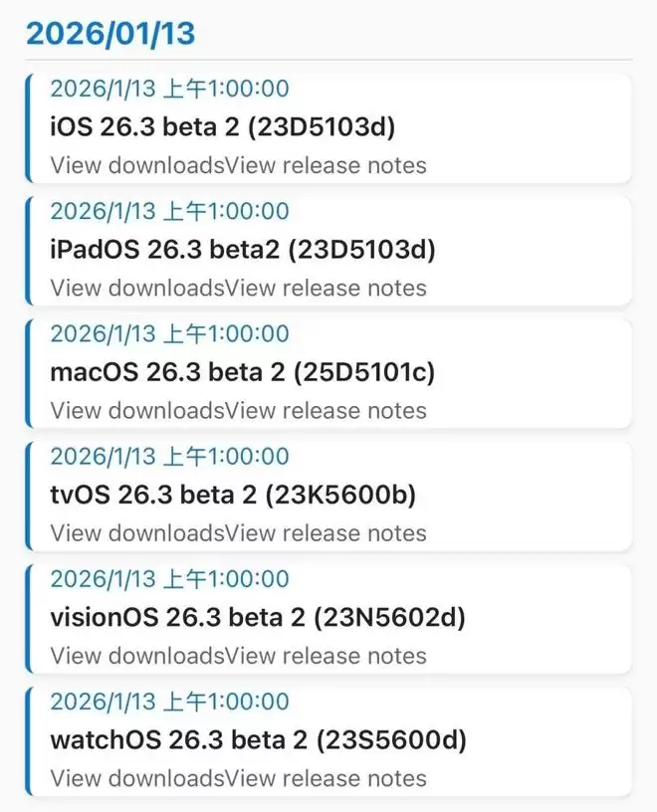Open iPadOS 26.3 beta2 release notes link
The image size is (657, 812).
(x=327, y=288)
